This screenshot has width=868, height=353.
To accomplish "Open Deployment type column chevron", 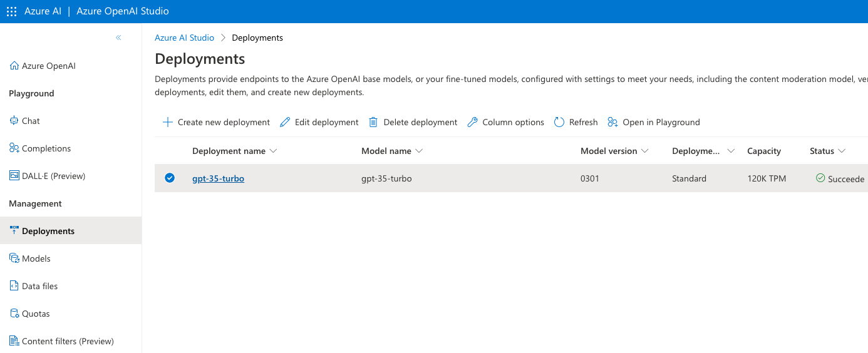I will (x=731, y=151).
